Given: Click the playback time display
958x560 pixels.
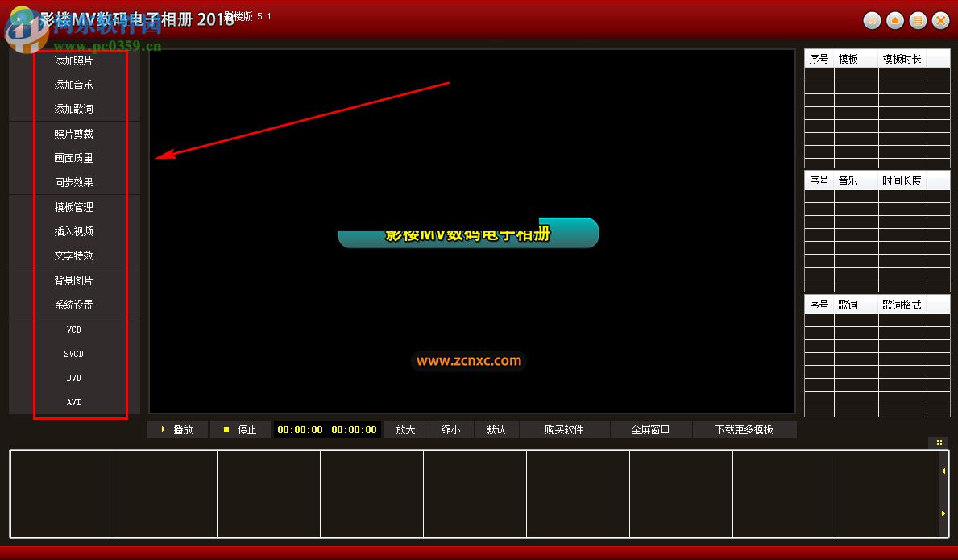Looking at the screenshot, I should (327, 430).
